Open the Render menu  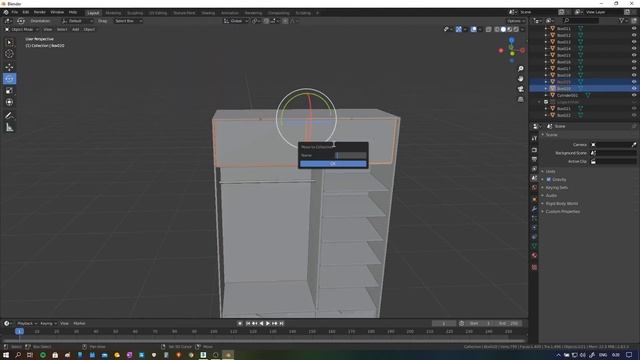[40, 12]
